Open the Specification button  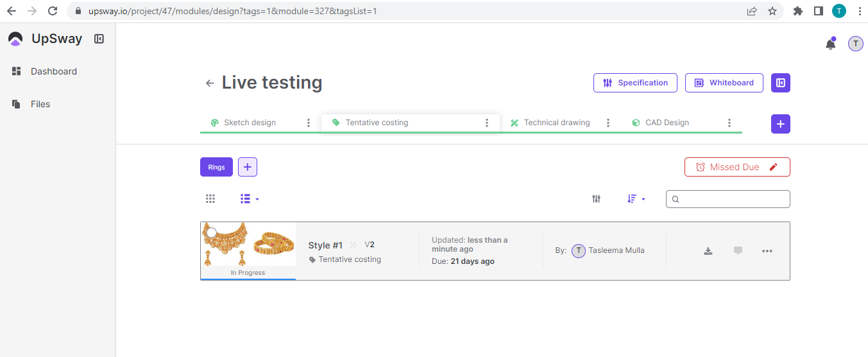pyautogui.click(x=635, y=83)
